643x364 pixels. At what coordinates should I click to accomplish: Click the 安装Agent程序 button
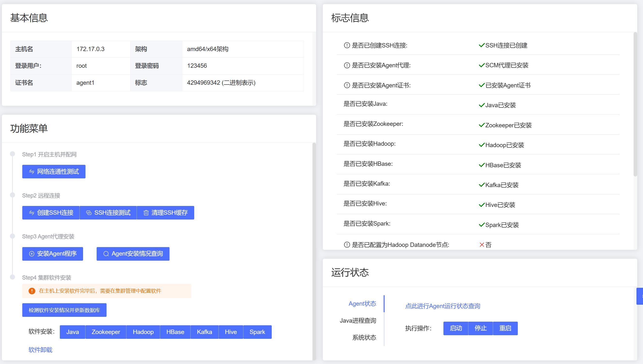pos(53,254)
